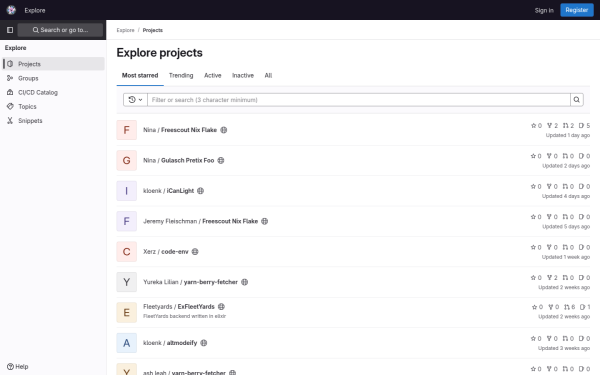The image size is (600, 375).
Task: Click the Freescout Nix Flake F avatar by Nina
Action: [x=127, y=130]
